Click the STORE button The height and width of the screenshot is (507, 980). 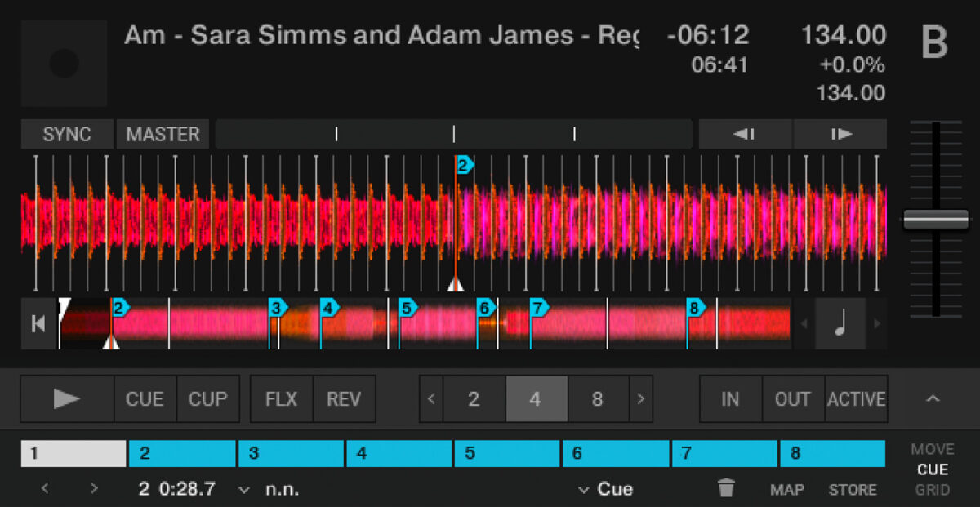pos(853,491)
